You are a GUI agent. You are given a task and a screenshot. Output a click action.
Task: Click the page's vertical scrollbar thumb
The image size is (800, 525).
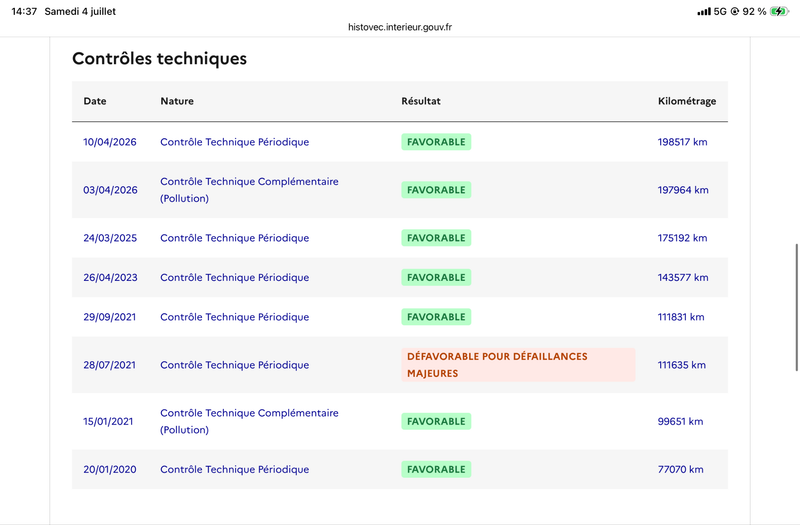coord(797,308)
